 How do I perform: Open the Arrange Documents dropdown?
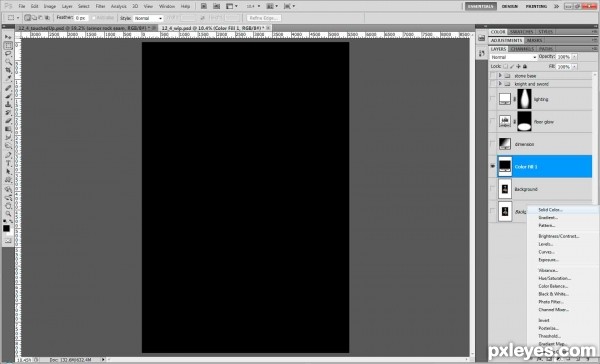(273, 6)
